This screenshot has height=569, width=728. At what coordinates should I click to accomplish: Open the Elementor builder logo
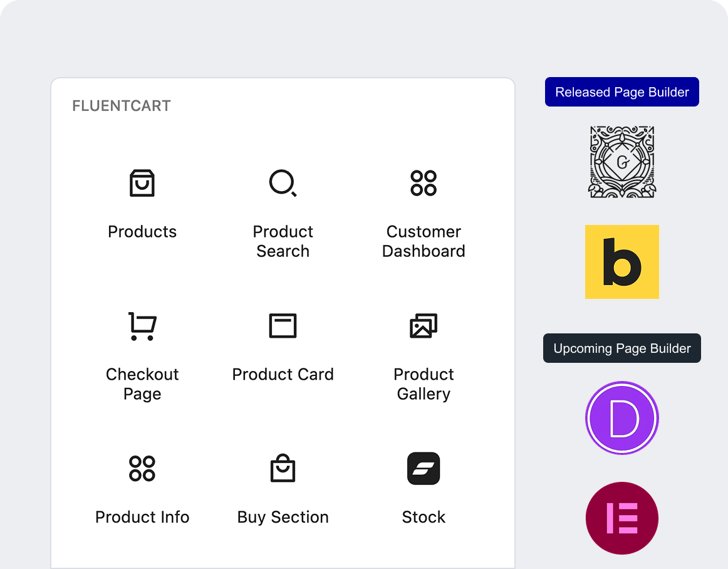point(622,518)
